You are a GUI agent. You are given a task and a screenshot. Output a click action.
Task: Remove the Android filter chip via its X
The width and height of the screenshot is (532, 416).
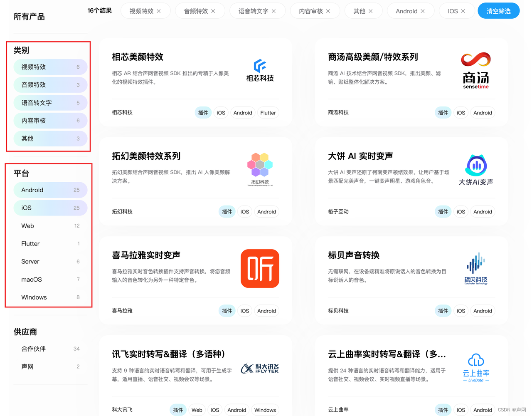[x=423, y=11]
